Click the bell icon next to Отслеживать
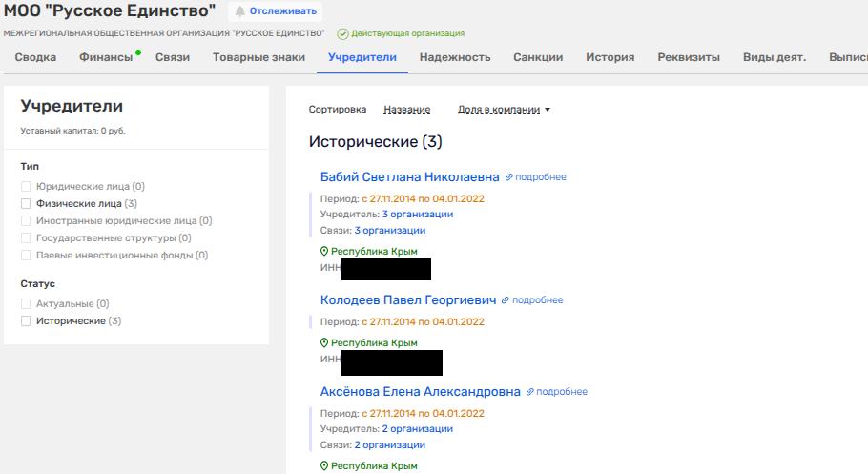 pyautogui.click(x=239, y=11)
